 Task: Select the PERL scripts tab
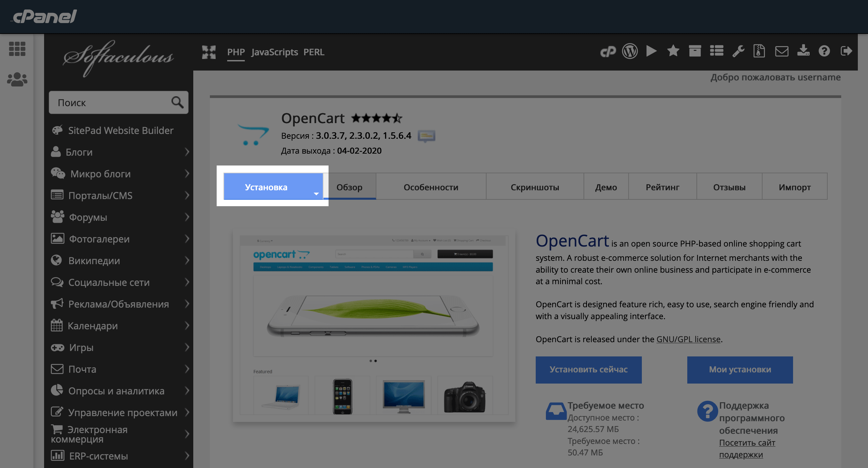(x=314, y=52)
